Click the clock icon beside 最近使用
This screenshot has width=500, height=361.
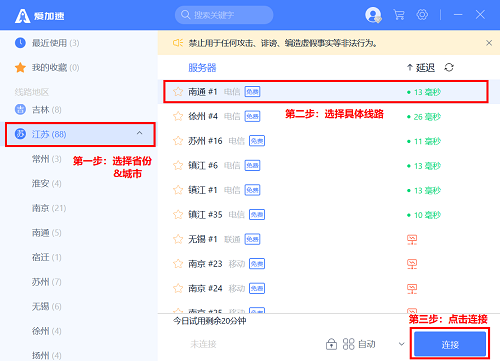(x=20, y=43)
